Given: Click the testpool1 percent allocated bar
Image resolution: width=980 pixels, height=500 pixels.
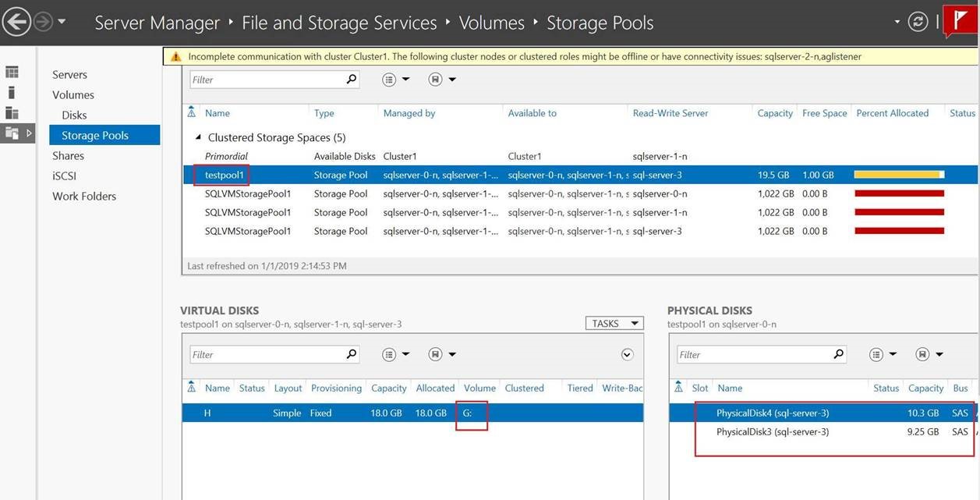Looking at the screenshot, I should point(899,175).
